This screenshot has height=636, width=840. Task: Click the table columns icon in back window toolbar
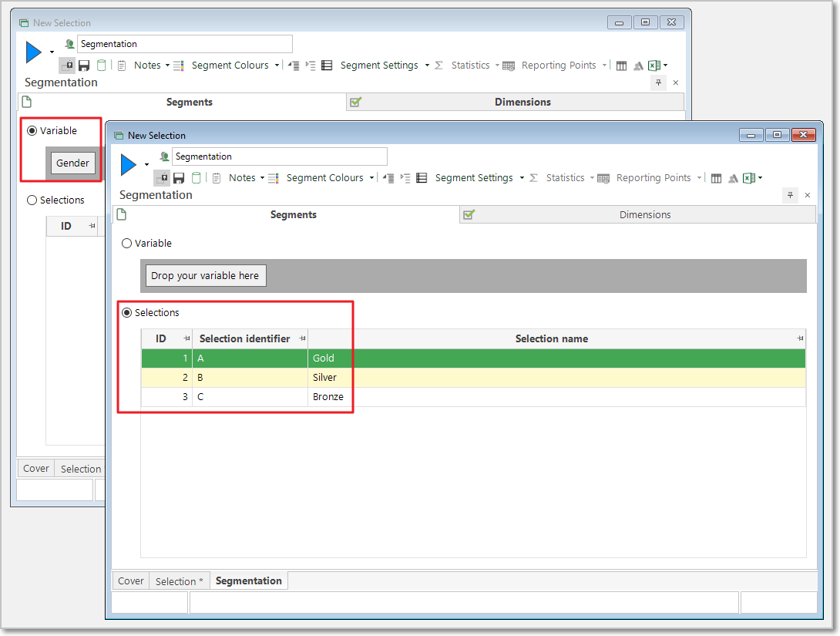pyautogui.click(x=621, y=66)
